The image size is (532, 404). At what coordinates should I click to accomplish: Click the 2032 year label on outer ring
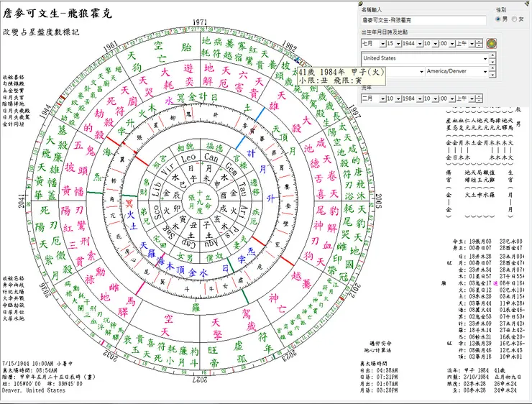tap(109, 354)
